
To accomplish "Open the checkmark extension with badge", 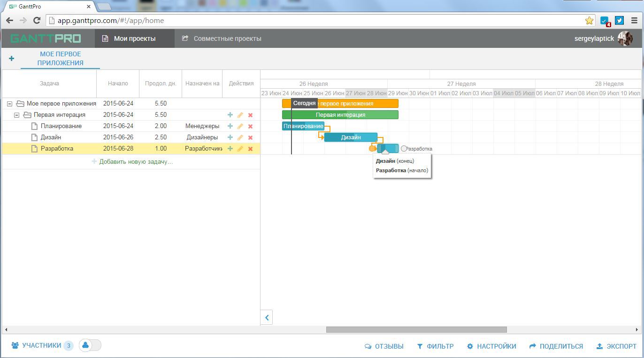I will pyautogui.click(x=605, y=21).
